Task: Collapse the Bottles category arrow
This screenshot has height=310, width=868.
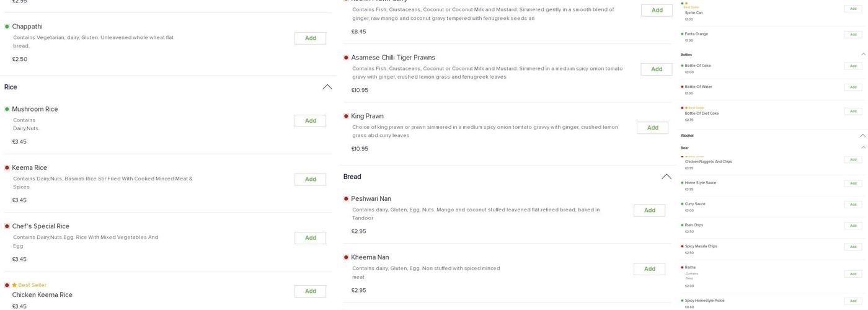Action: tap(864, 55)
